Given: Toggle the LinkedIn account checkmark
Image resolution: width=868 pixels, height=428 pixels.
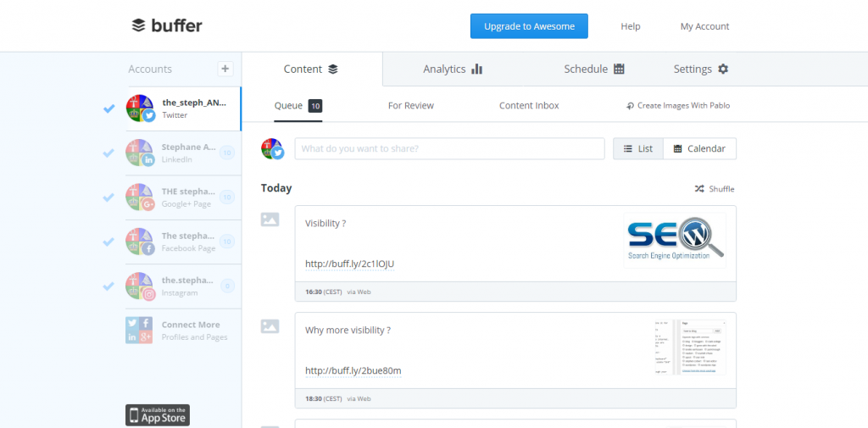Looking at the screenshot, I should (108, 153).
